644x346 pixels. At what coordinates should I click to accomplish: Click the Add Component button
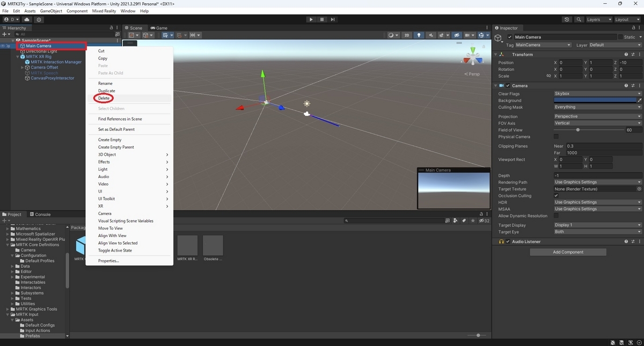(x=568, y=252)
